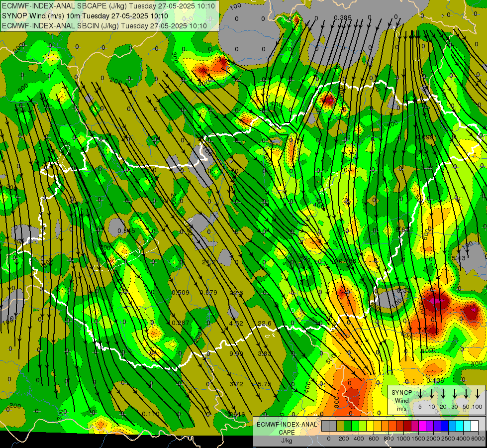Click the 10 m/s wind arrow in legend
The height and width of the screenshot is (448, 487).
pyautogui.click(x=432, y=394)
